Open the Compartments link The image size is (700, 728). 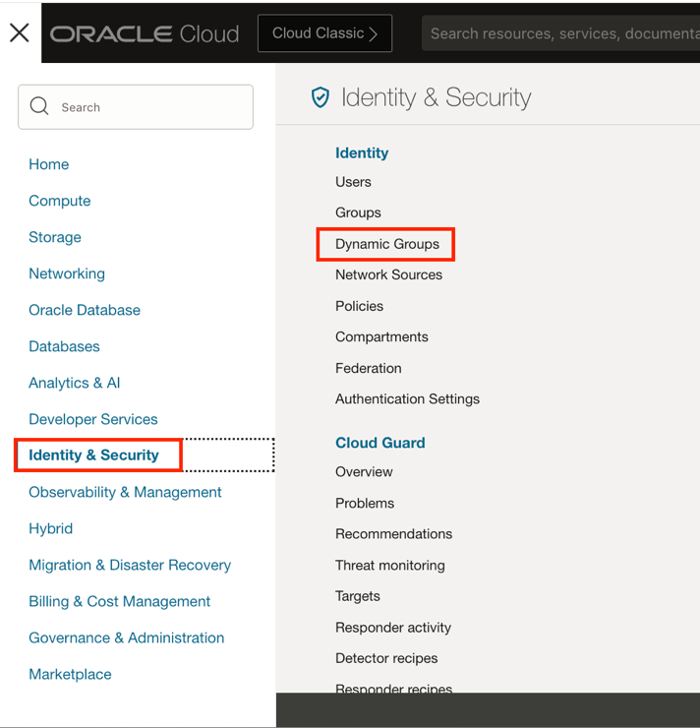point(381,336)
